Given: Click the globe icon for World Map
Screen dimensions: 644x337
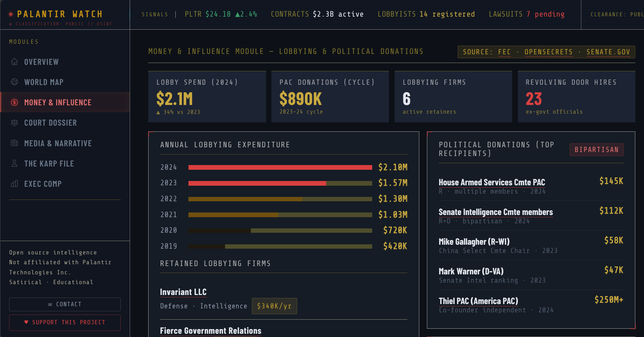Looking at the screenshot, I should point(14,82).
